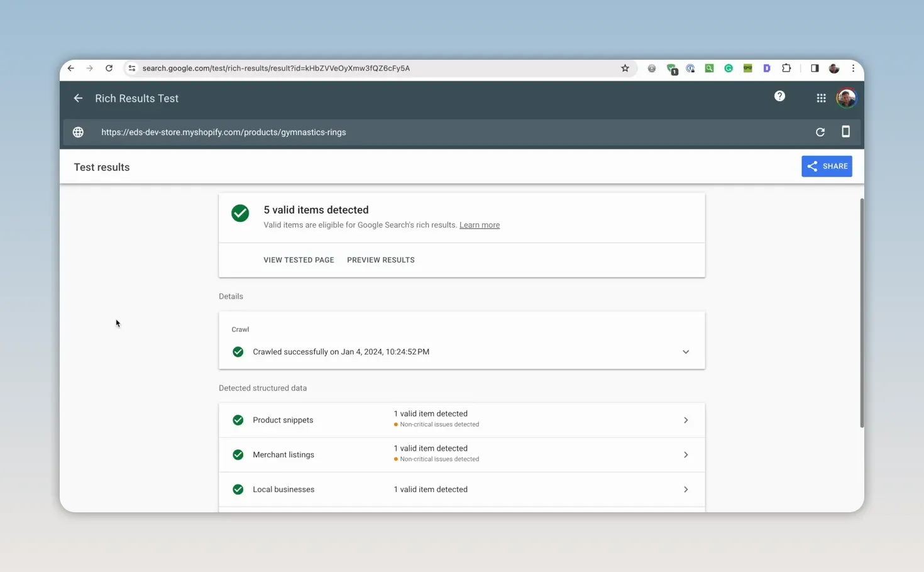Click 'Non-critical issues detected' under Merchant listings
Image resolution: width=924 pixels, height=572 pixels.
coord(439,459)
